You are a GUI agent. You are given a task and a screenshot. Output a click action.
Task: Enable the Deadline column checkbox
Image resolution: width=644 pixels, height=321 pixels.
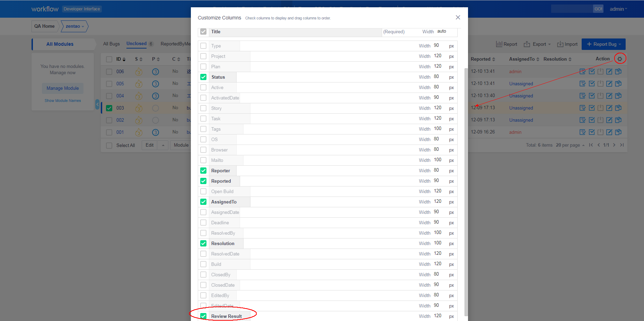coord(203,223)
